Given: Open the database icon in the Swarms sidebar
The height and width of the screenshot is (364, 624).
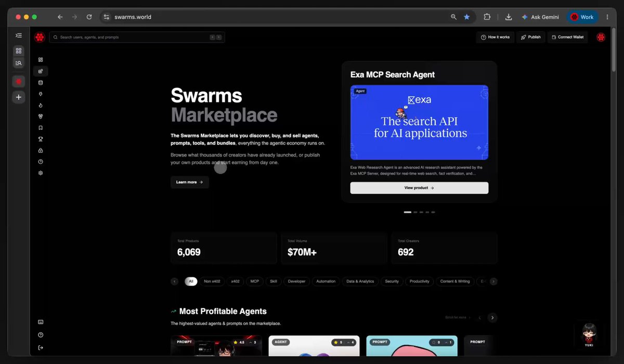Looking at the screenshot, I should 41,83.
